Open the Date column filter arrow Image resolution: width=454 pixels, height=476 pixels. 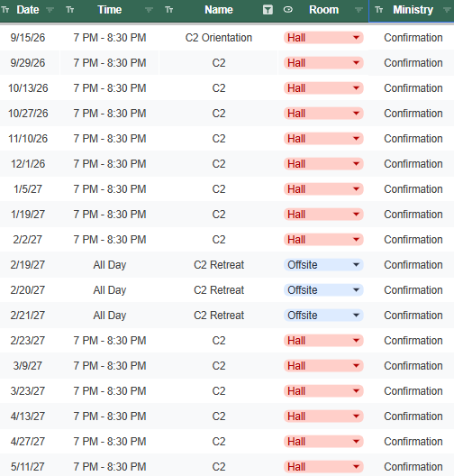point(50,10)
